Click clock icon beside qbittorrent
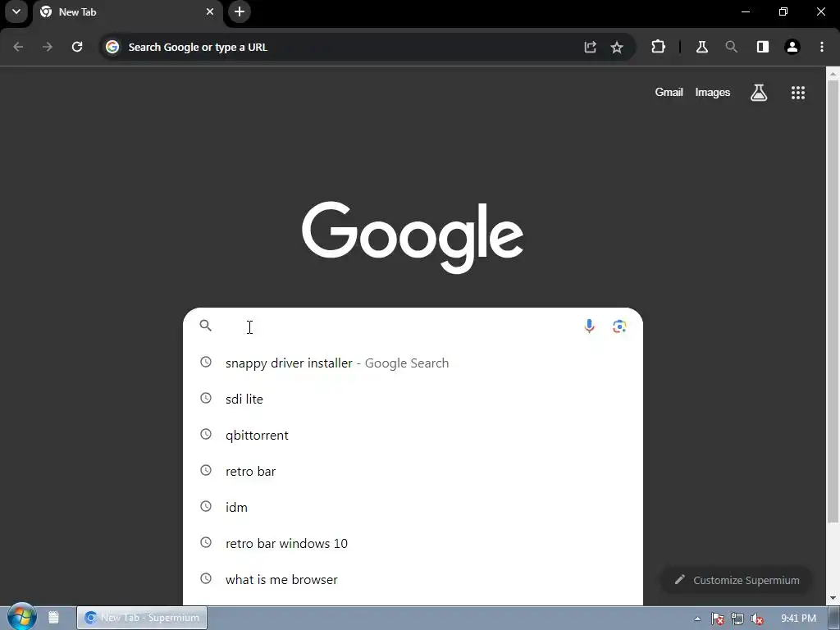Viewport: 840px width, 630px height. 206,434
